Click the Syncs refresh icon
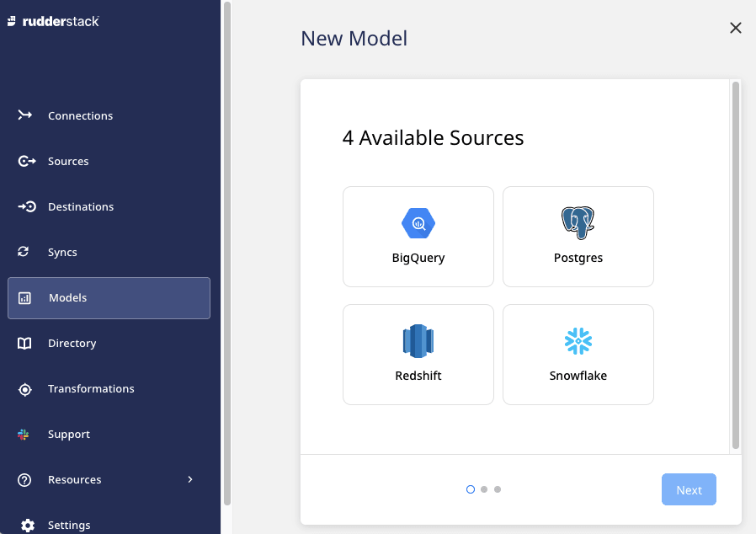The height and width of the screenshot is (534, 756). 24,252
